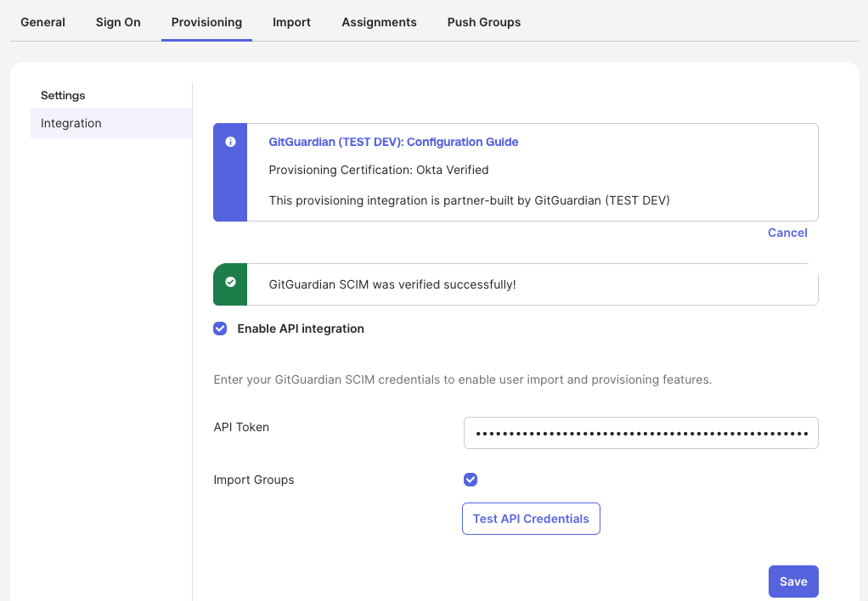Switch to the General tab
This screenshot has width=868, height=601.
[42, 22]
